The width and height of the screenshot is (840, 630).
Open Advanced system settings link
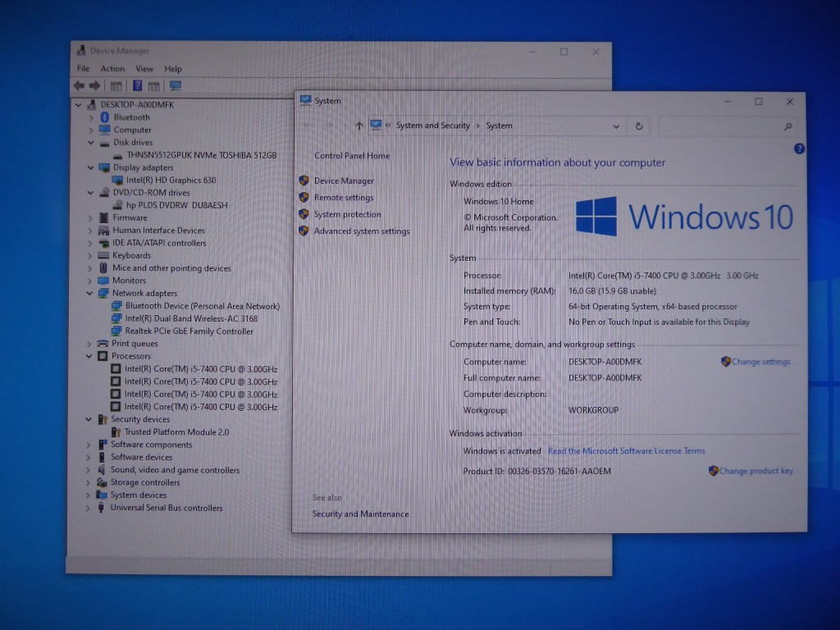362,231
